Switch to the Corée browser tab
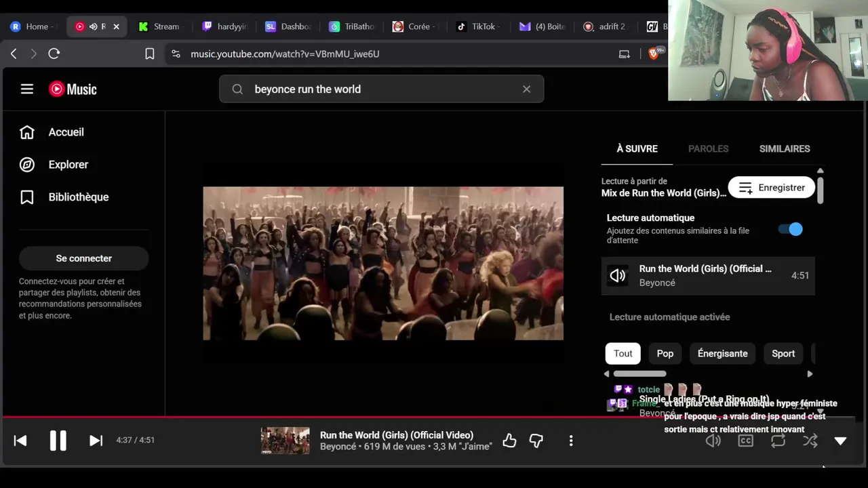This screenshot has width=868, height=488. [x=416, y=26]
